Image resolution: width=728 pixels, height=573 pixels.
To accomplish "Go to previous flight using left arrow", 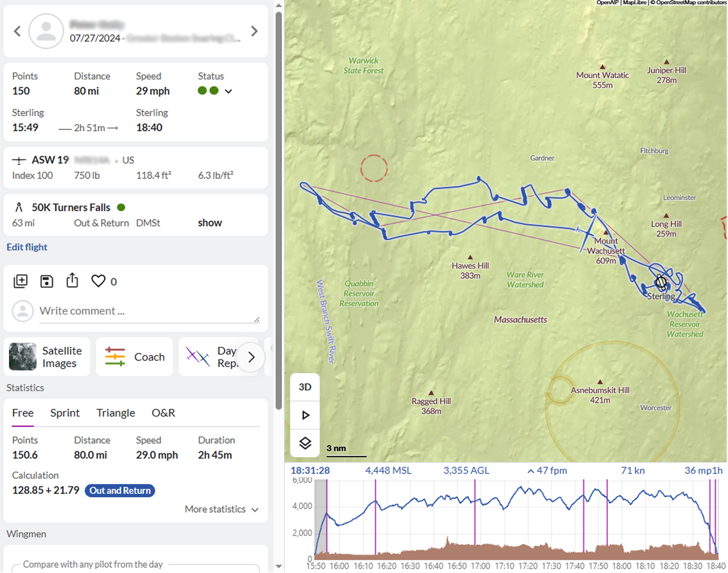I will [x=17, y=32].
